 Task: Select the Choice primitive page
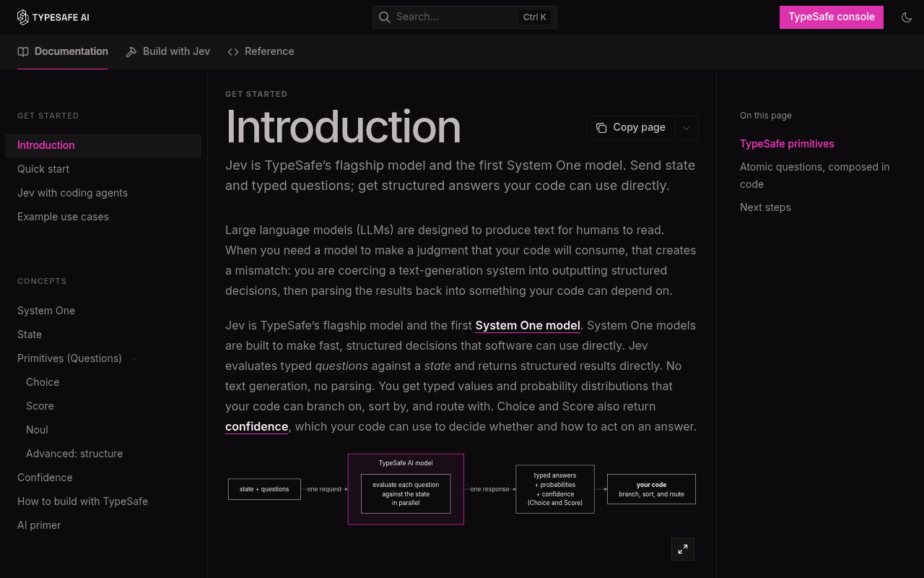click(103, 382)
